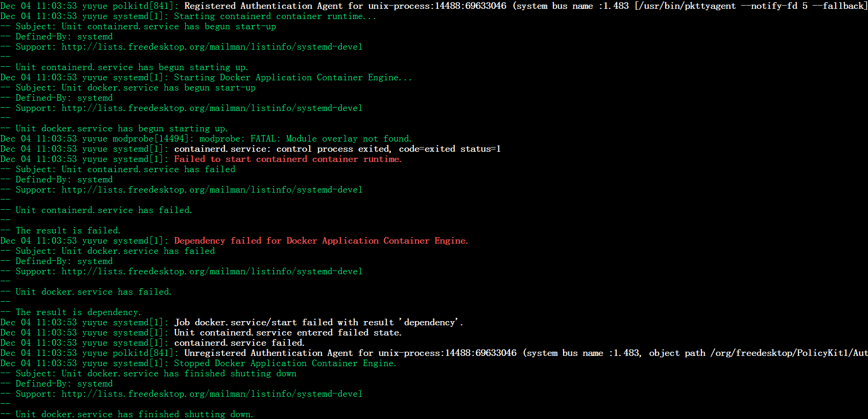Select 'containerd.service: control process exited' line
This screenshot has height=419, width=868.
point(251,149)
